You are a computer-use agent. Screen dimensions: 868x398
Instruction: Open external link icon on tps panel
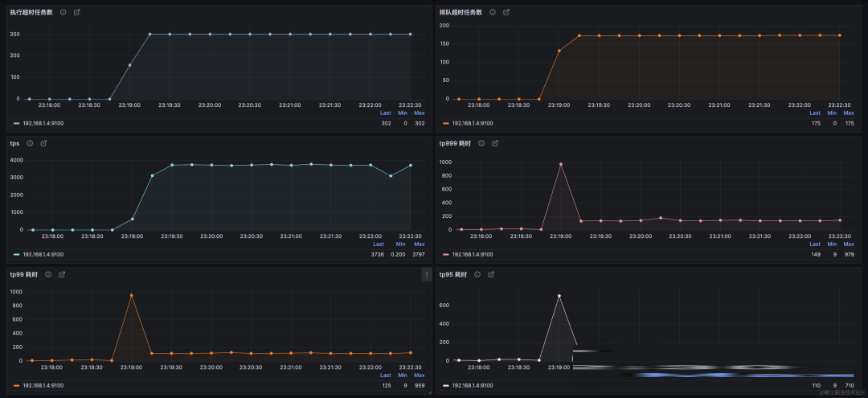pyautogui.click(x=43, y=143)
